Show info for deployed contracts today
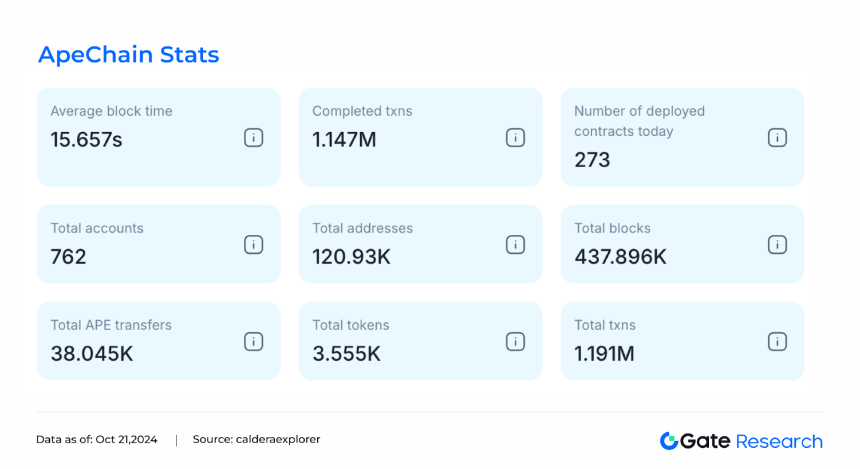This screenshot has width=860, height=469. 777,138
